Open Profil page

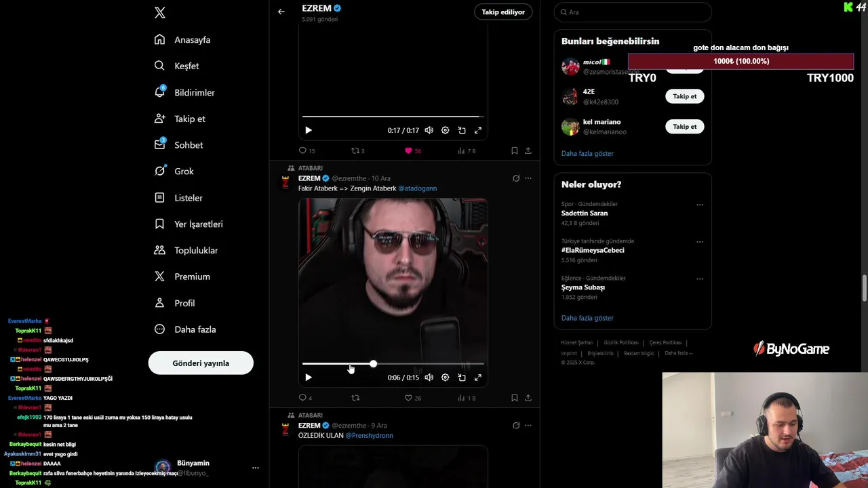[x=174, y=303]
